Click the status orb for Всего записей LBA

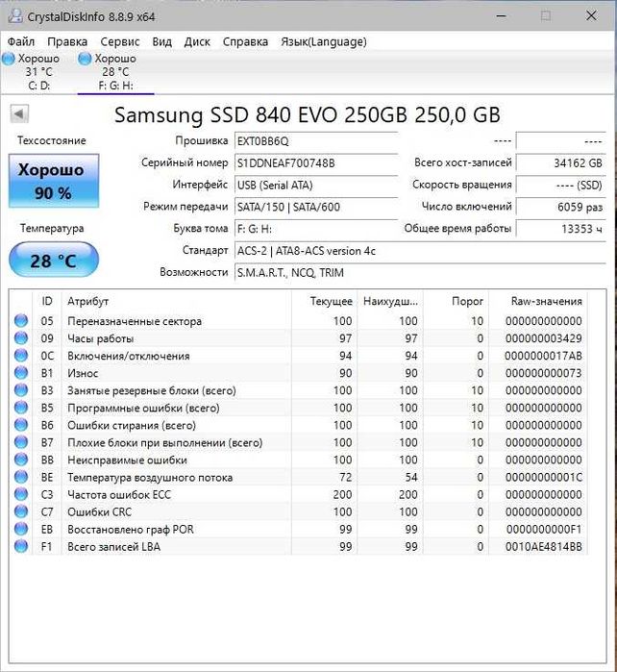[21, 546]
